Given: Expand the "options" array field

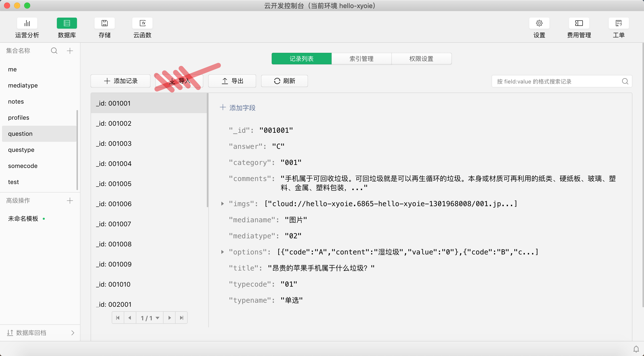Looking at the screenshot, I should 222,252.
